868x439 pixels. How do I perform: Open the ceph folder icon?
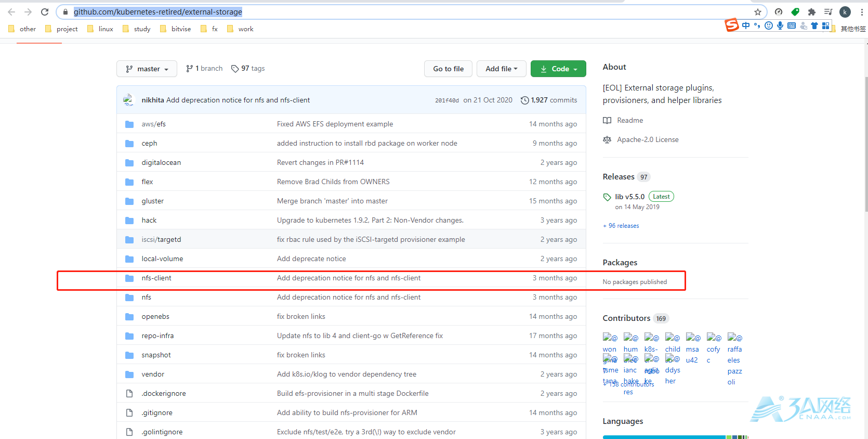129,143
